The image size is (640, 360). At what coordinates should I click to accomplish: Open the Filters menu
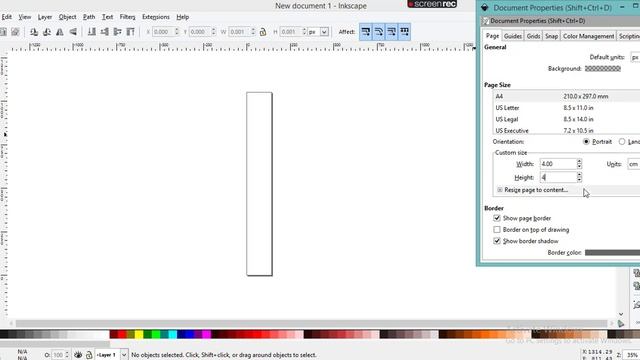[127, 17]
